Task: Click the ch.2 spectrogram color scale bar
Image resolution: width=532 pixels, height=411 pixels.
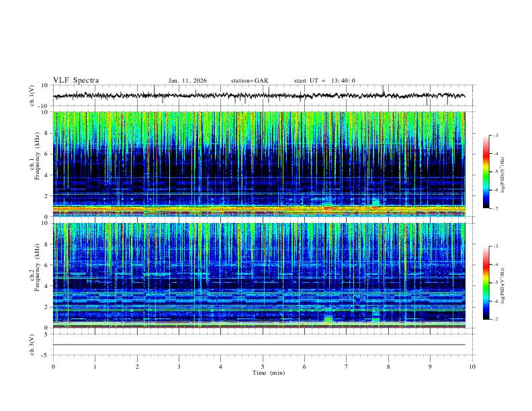Action: tap(486, 283)
